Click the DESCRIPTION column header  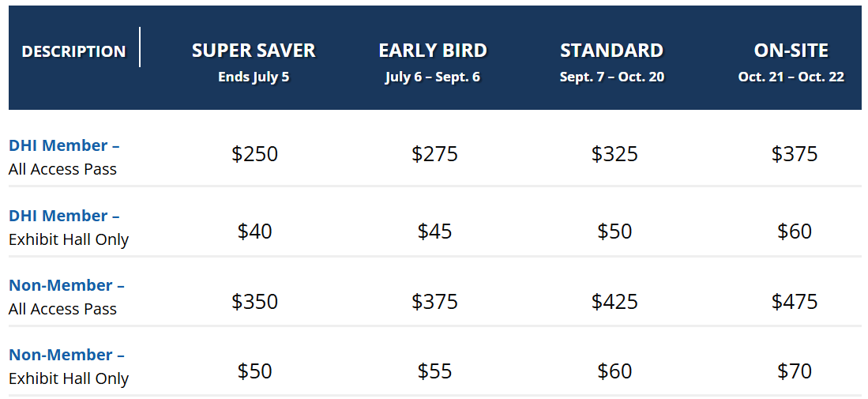click(73, 51)
